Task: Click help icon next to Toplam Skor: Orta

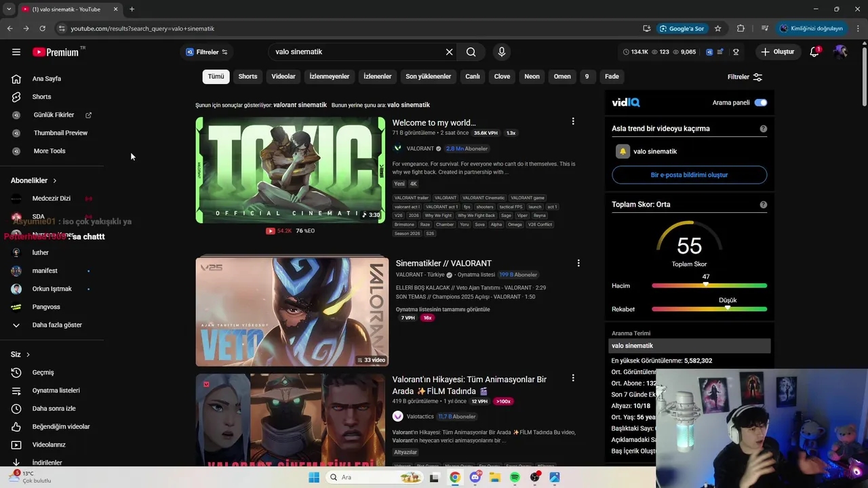Action: tap(764, 205)
